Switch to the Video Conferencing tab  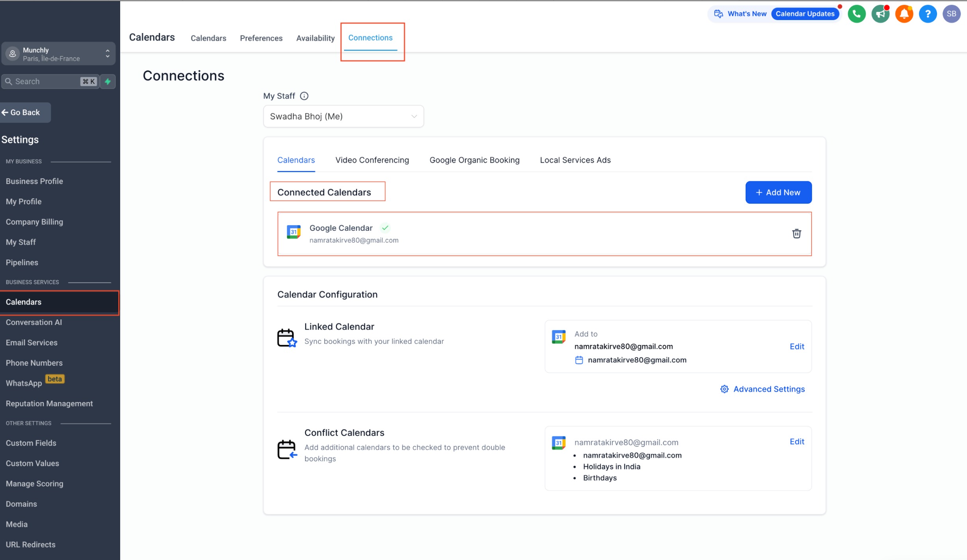372,160
